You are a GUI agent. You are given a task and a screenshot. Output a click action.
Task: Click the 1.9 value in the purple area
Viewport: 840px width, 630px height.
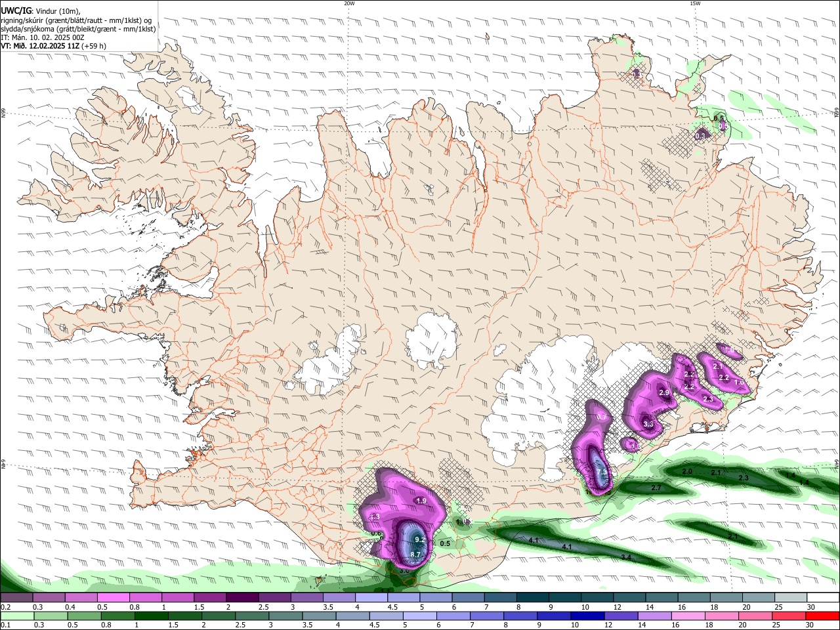click(x=421, y=501)
